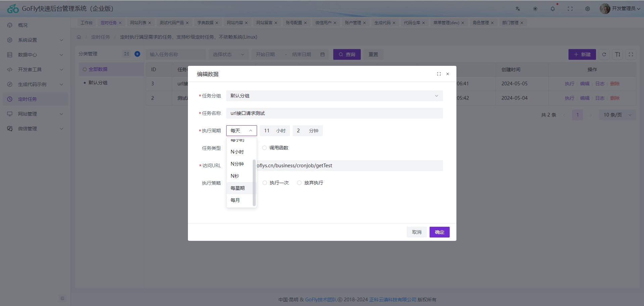Switch to the 账号配置 tab
The width and height of the screenshot is (644, 306).
(x=294, y=23)
